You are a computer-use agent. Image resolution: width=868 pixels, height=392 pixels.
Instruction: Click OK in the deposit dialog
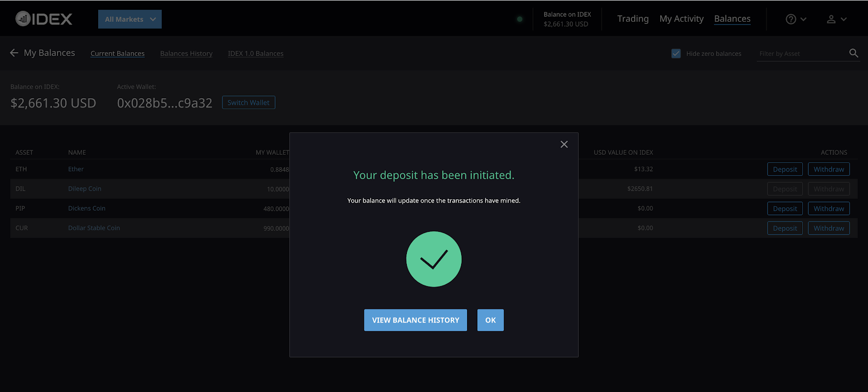(x=490, y=320)
